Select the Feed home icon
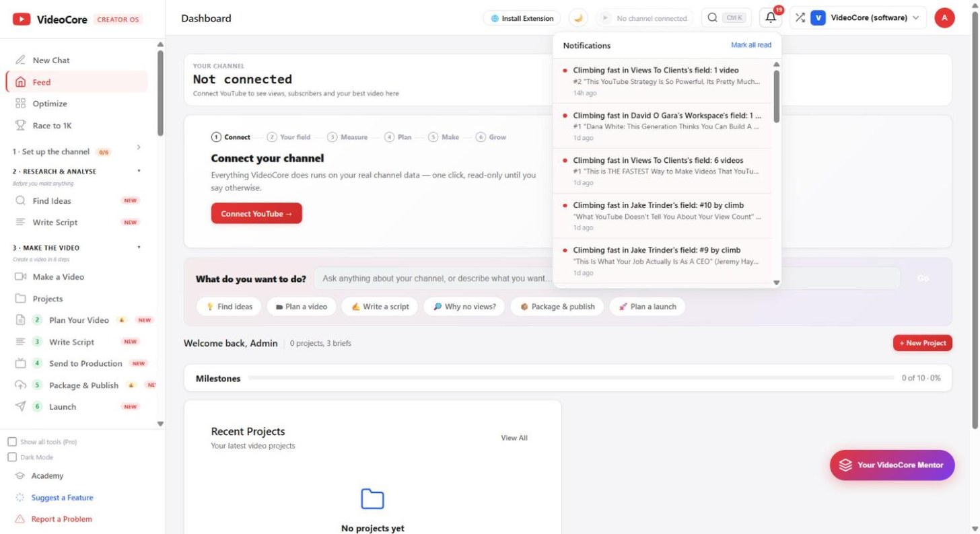 click(20, 82)
